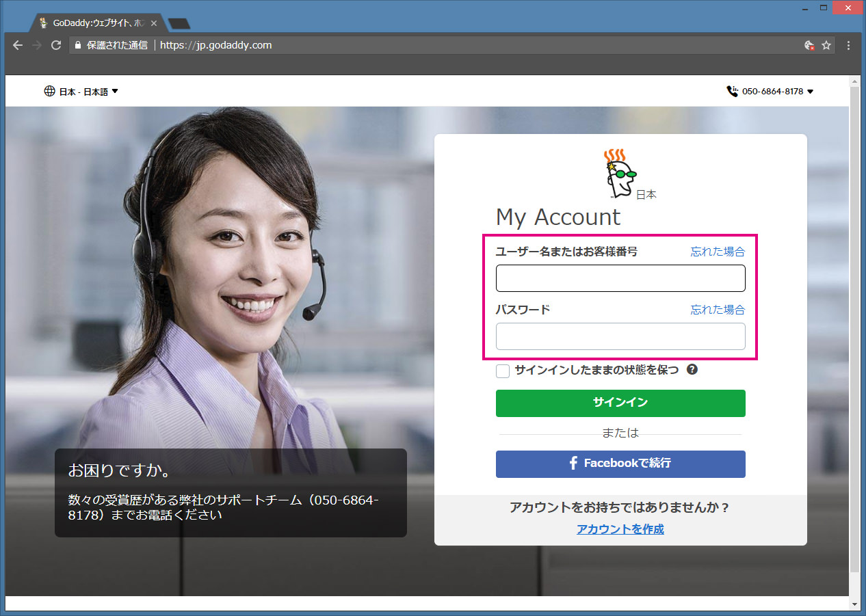Check the keep me signed in checkbox
866x616 pixels.
point(503,371)
